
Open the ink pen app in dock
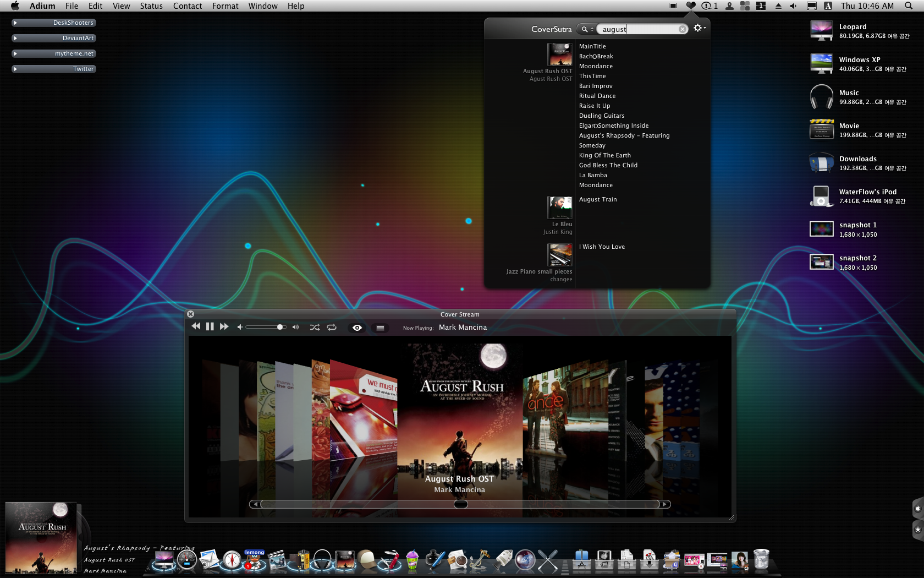tap(435, 560)
